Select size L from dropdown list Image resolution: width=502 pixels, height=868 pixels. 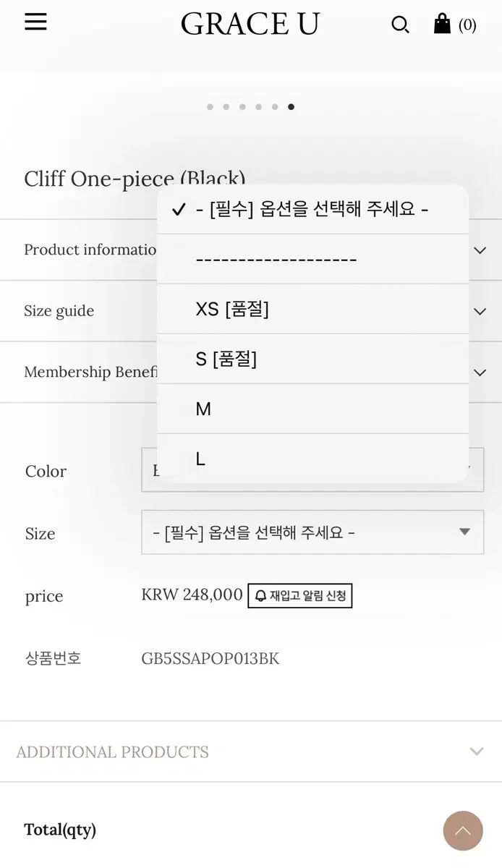point(312,459)
